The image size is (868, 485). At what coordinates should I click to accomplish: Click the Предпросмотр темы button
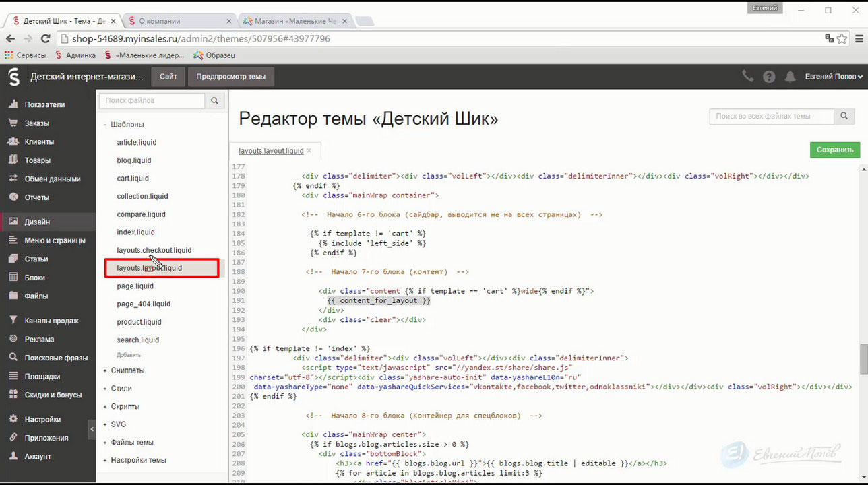pos(231,77)
